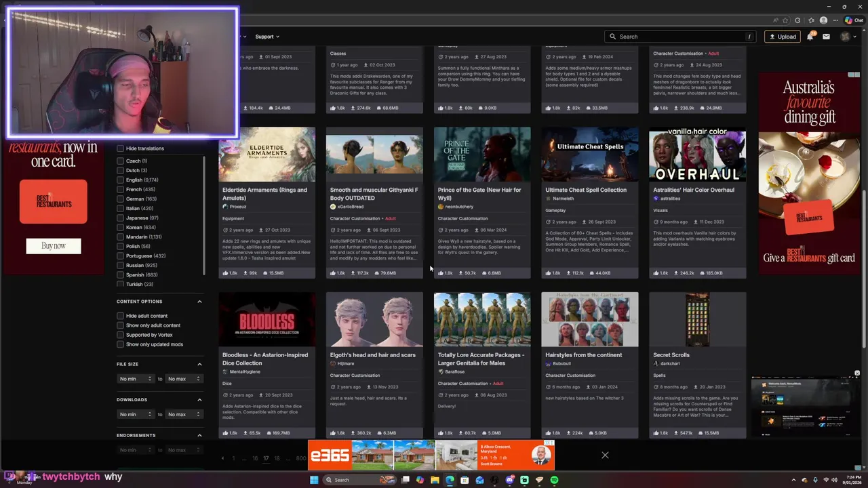Collapse the Endorsements section
Viewport: 868px width, 488px height.
tap(199, 435)
